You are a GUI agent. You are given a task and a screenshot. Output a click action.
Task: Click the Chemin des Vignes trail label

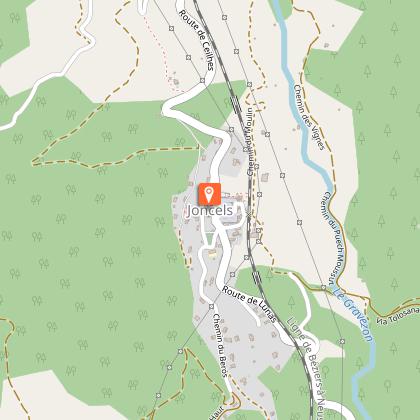[x=309, y=117]
